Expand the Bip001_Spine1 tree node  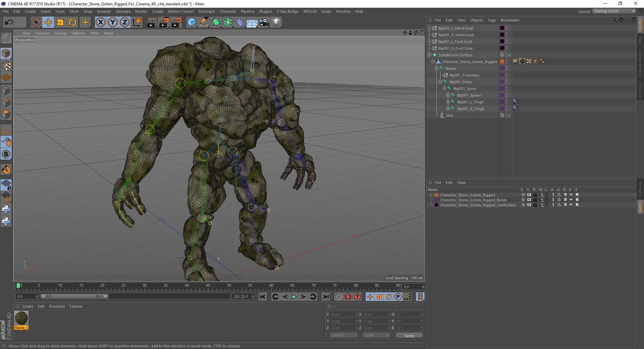point(448,95)
